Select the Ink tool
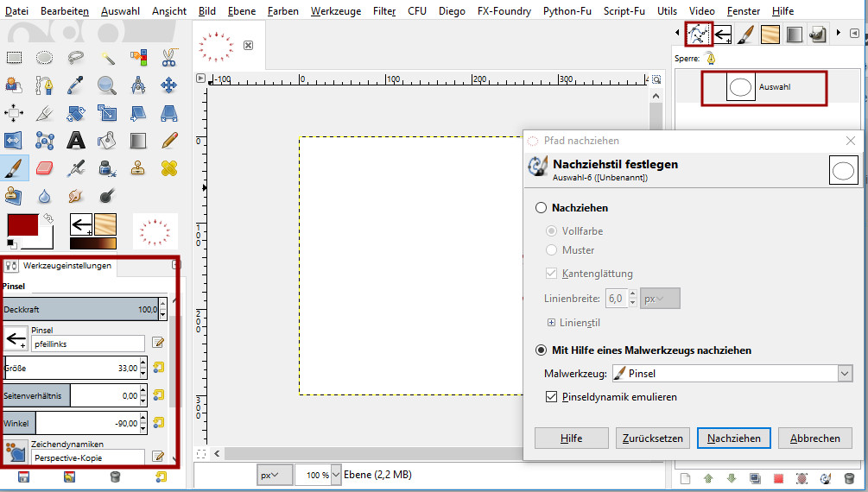 (x=107, y=167)
